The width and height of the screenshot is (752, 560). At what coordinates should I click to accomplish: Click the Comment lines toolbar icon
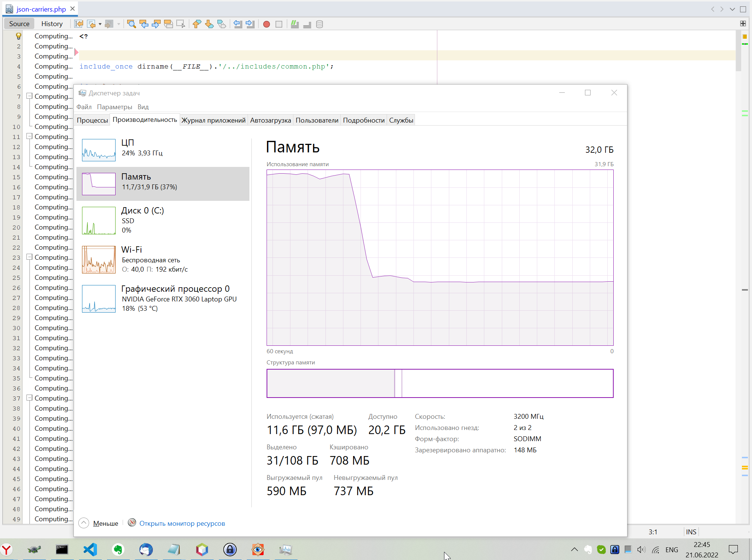point(295,24)
